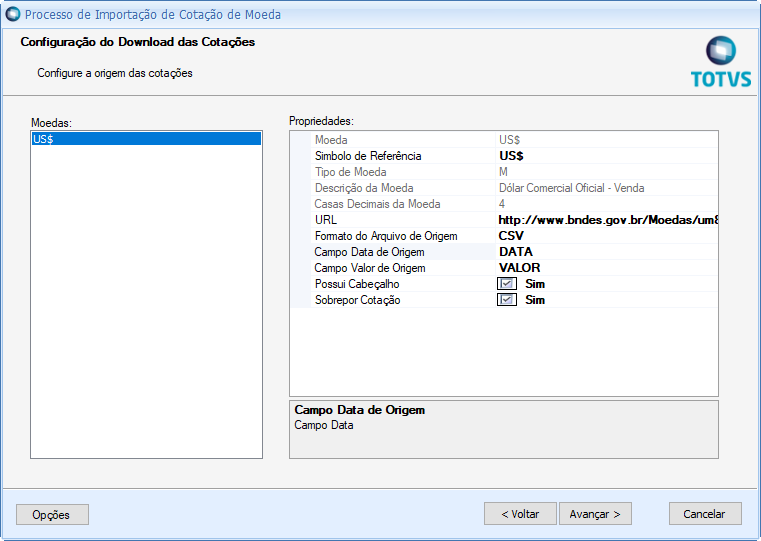
Task: Toggle the Sobrepor Cotação checkbox
Action: point(507,300)
